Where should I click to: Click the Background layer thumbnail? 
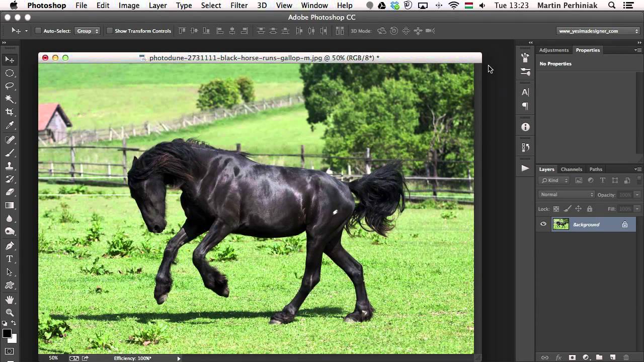[560, 224]
